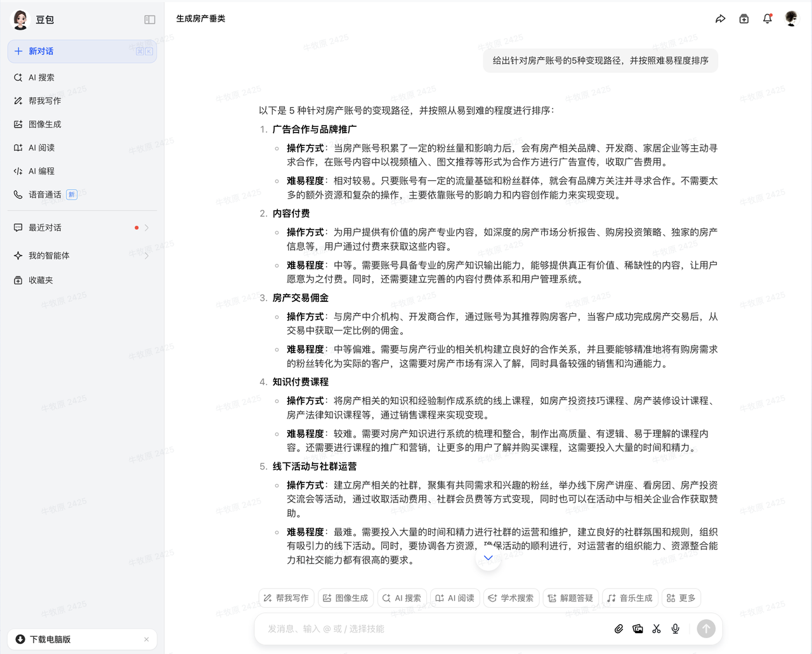Viewport: 812px width, 654px height.
Task: Open the 更多 skills menu
Action: [681, 598]
